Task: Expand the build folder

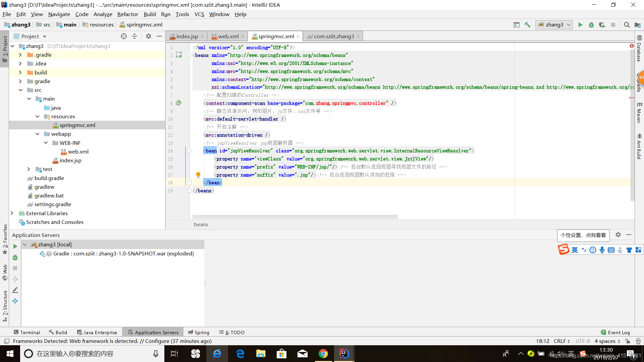Action: 20,72
